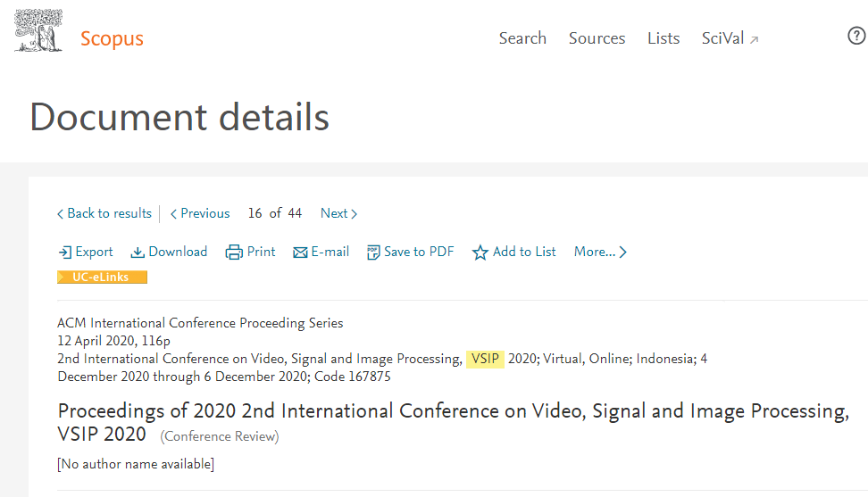Click Back to results link
The image size is (868, 497).
click(104, 213)
